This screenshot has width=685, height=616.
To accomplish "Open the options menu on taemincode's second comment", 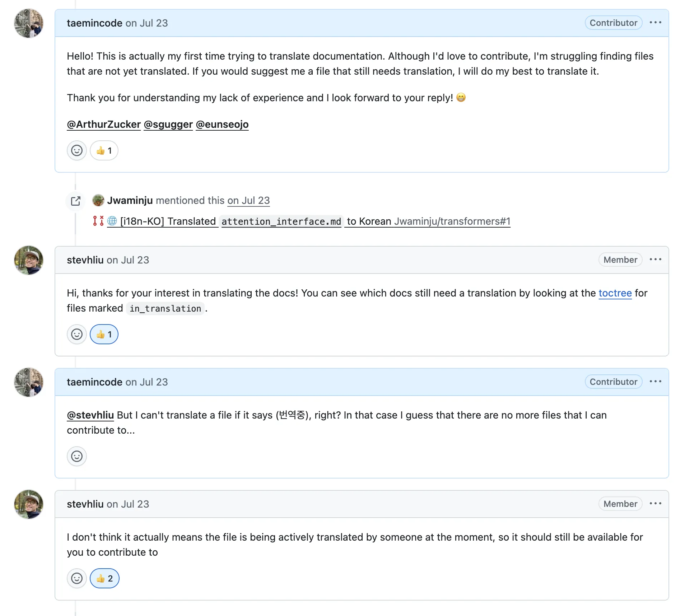I will click(656, 382).
